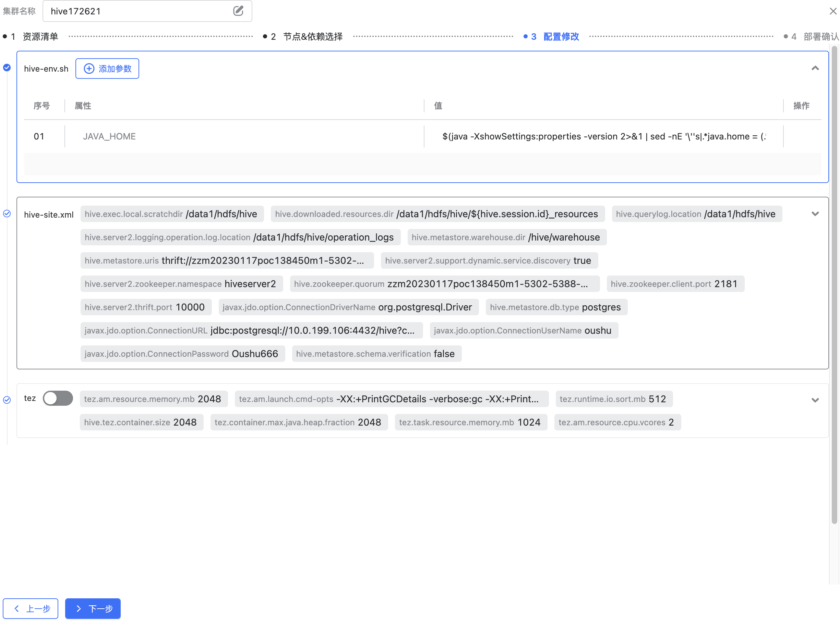Click hive.server2.support.dynamic.service.discovery tag

click(x=489, y=260)
